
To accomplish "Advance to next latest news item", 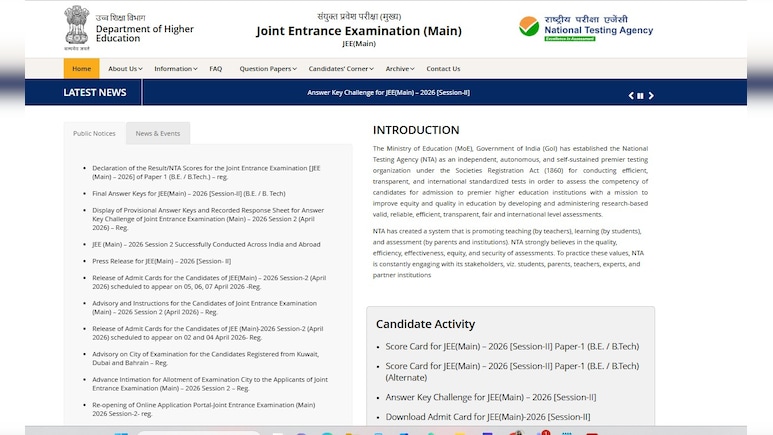I will tap(651, 96).
